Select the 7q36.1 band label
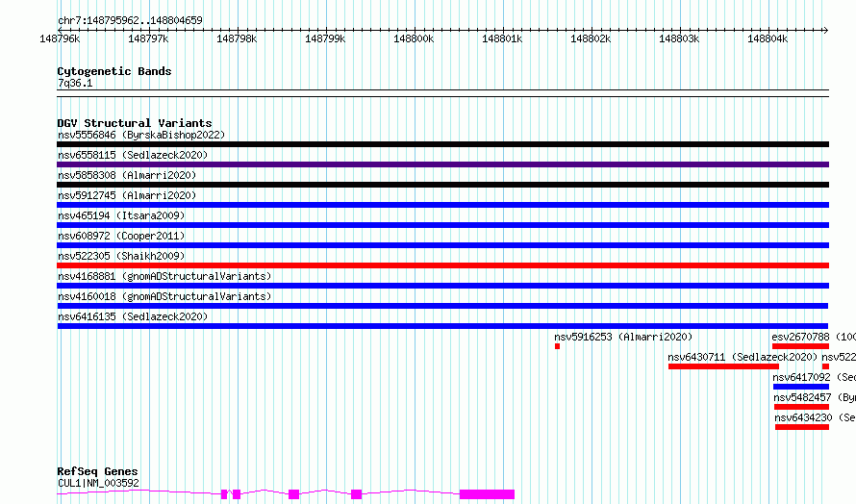Screen dimensions: 856x504 coord(75,84)
